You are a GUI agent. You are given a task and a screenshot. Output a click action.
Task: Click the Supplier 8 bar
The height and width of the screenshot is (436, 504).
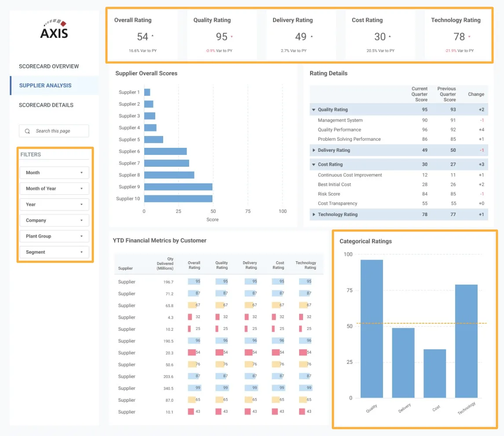(169, 175)
